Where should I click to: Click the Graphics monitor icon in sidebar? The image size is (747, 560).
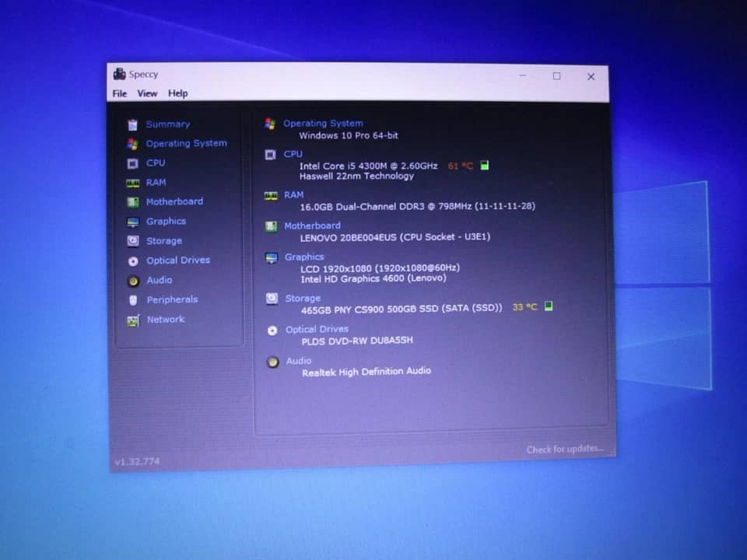(x=133, y=222)
